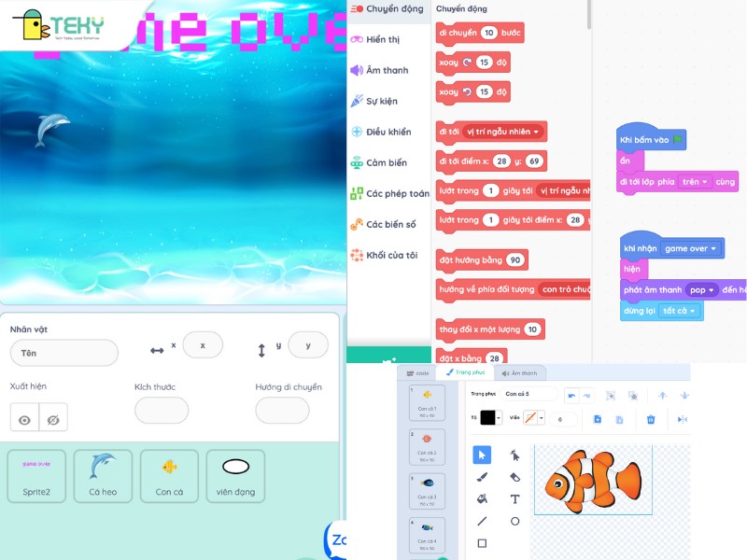Select the Cá heo sprite

tap(103, 475)
